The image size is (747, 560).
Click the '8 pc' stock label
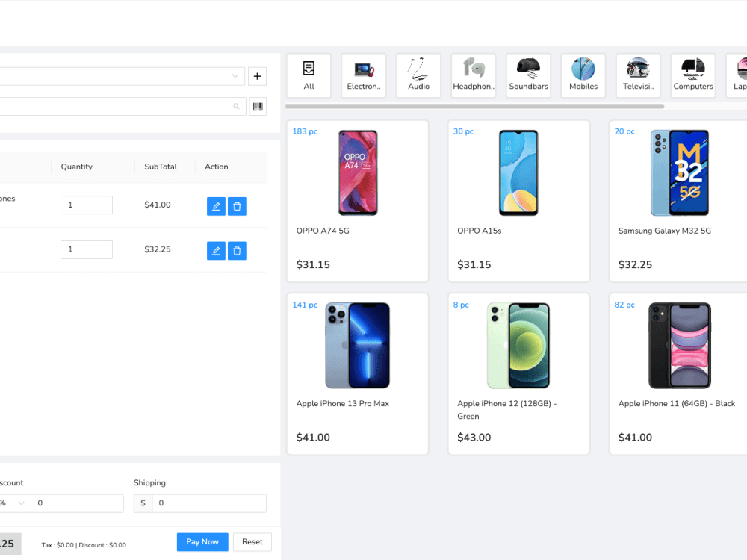461,305
